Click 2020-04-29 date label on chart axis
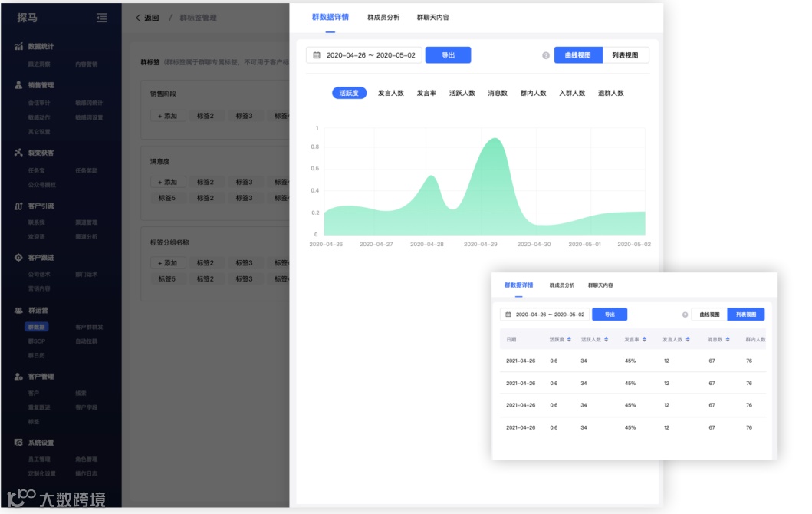 tap(481, 244)
